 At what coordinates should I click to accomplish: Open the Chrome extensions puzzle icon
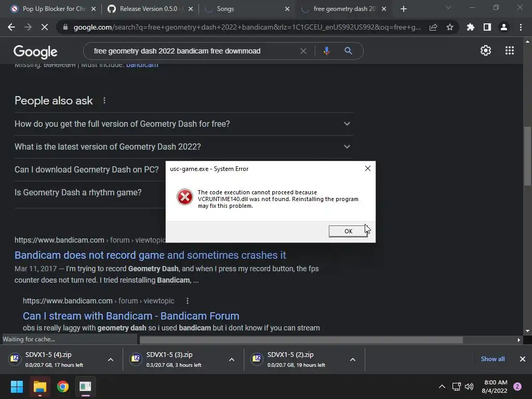471,27
